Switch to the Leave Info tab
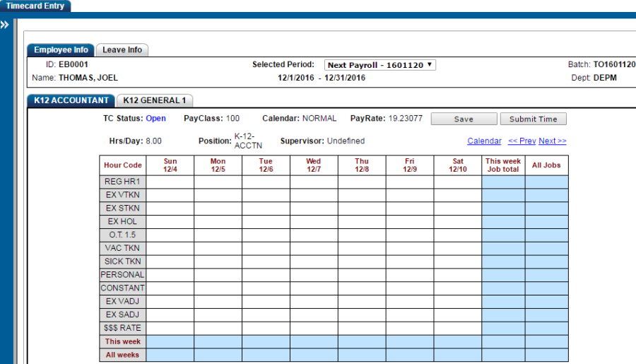Screen dimensions: 636x364 (122, 50)
